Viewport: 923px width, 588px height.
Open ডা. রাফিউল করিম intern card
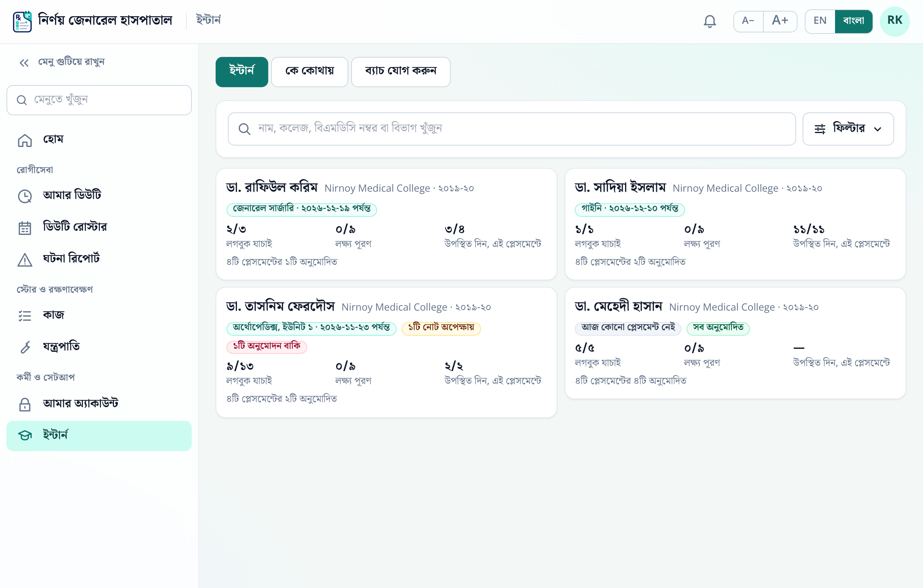tap(386, 224)
